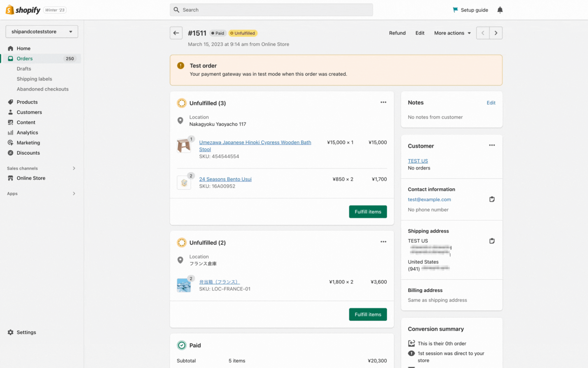Open the three-dot menu for Unfulfilled (3)
The width and height of the screenshot is (588, 368).
coord(383,102)
